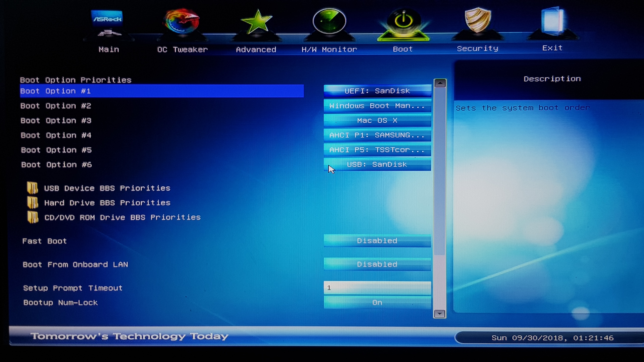
Task: Click the Setup Prompt Timeout input field
Action: [x=377, y=288]
